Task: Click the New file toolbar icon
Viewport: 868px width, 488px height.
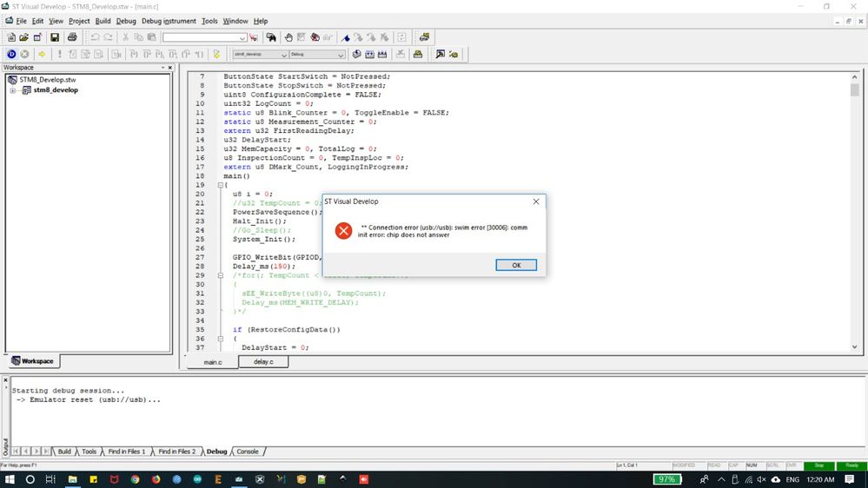Action: 11,37
